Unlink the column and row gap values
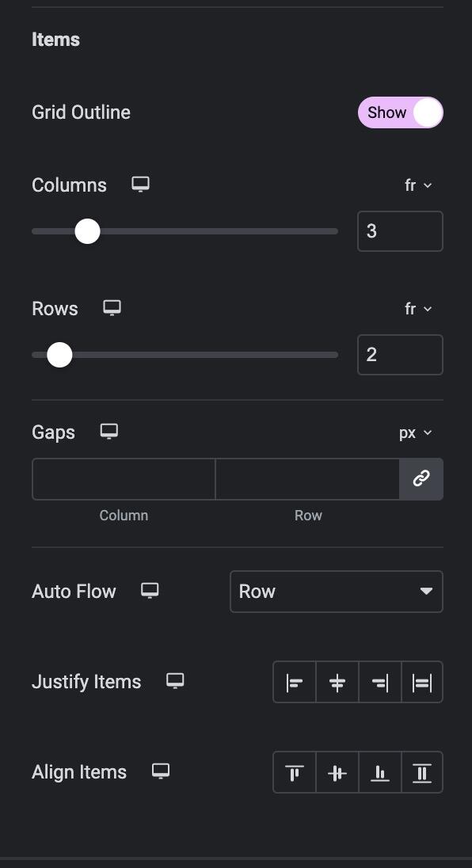 click(421, 479)
